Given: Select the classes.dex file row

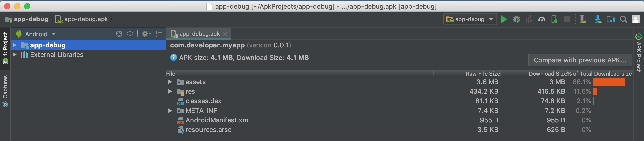Looking at the screenshot, I should 203,101.
